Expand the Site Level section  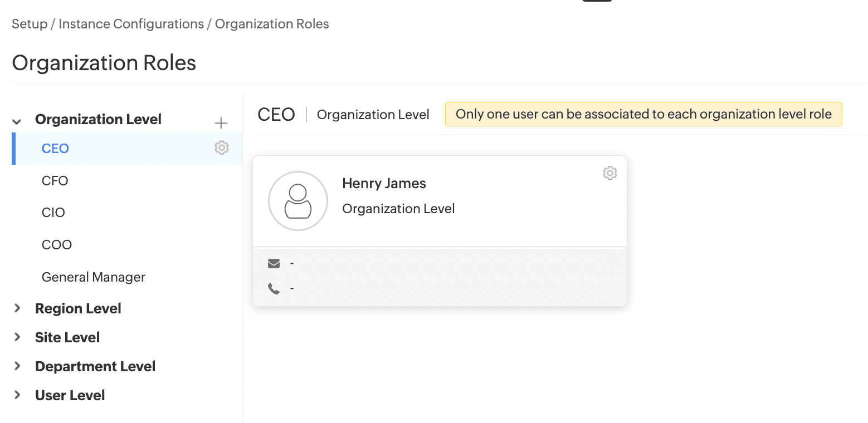tap(17, 337)
